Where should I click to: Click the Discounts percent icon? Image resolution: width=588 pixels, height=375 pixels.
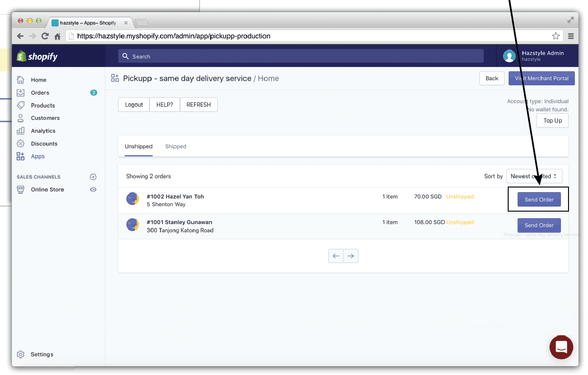point(20,143)
